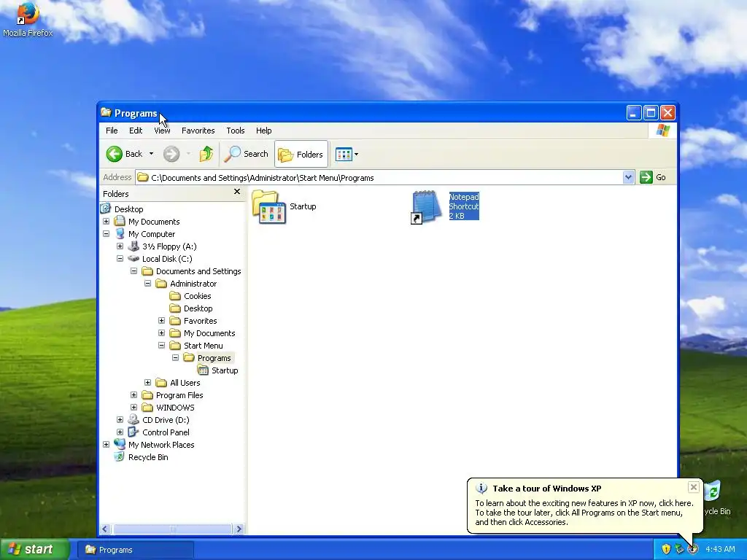Click the Control Panel tree icon
Screen dimensions: 747x560
[134, 432]
